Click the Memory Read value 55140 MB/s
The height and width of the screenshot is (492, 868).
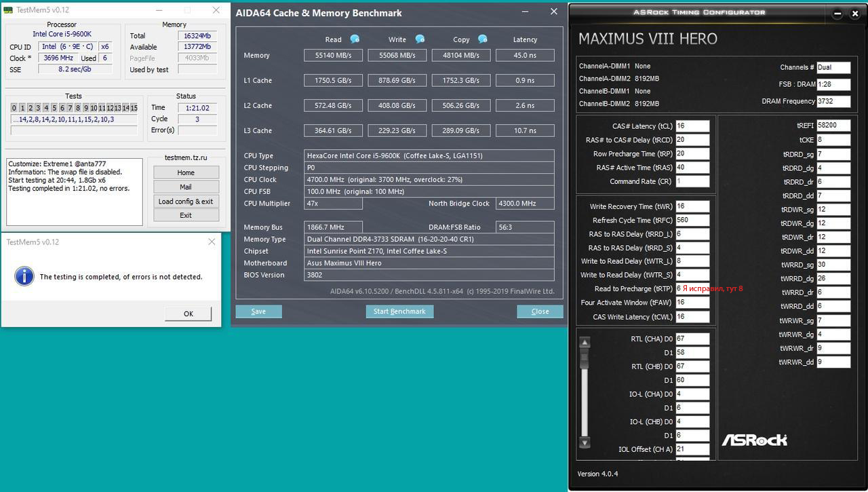[334, 56]
